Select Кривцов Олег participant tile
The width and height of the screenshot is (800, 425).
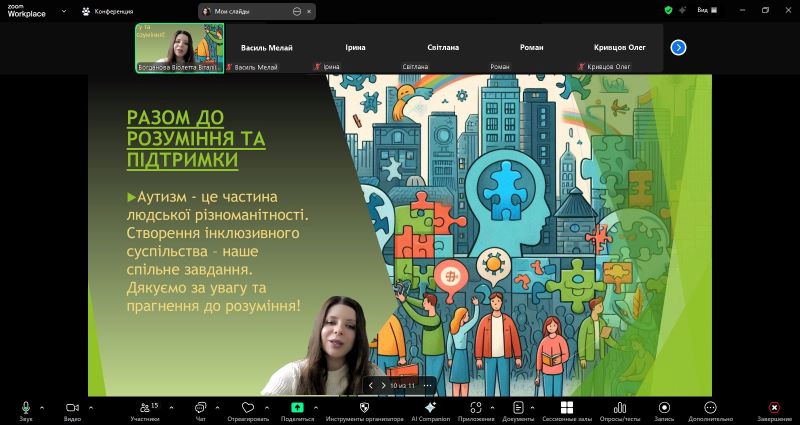(x=619, y=48)
